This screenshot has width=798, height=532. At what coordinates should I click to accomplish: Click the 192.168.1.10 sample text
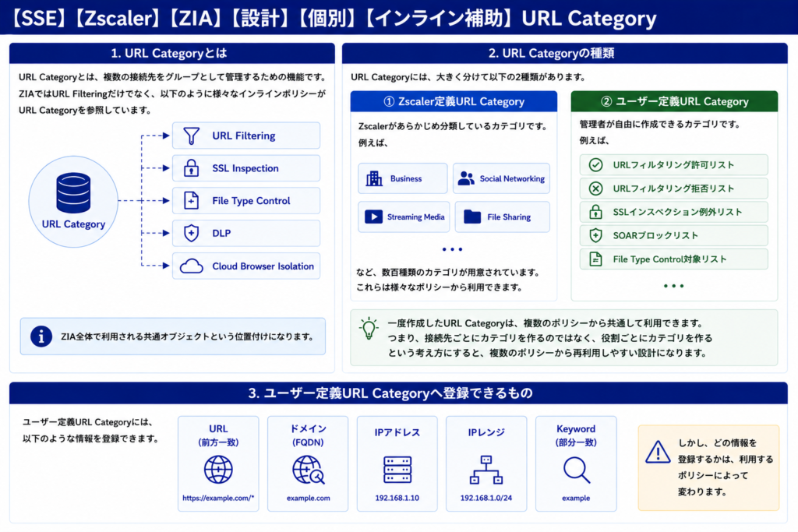(x=397, y=498)
